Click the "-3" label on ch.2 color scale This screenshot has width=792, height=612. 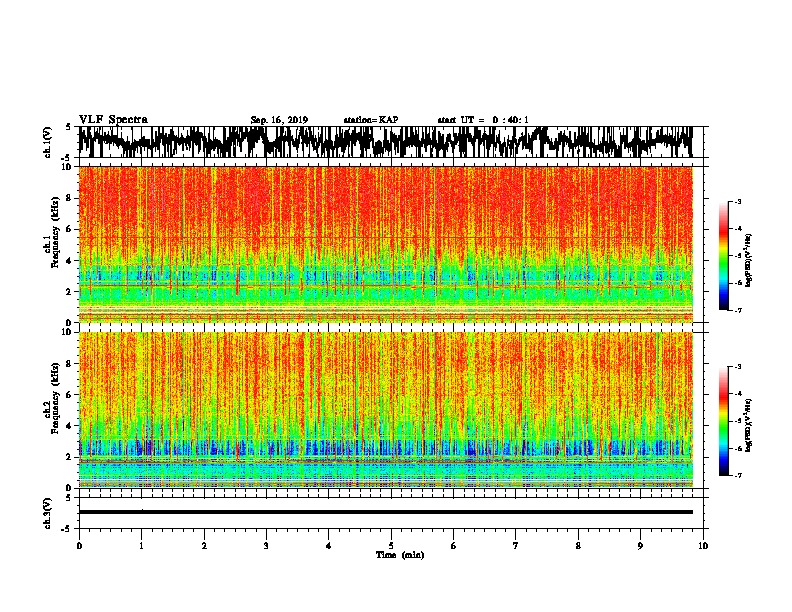737,367
